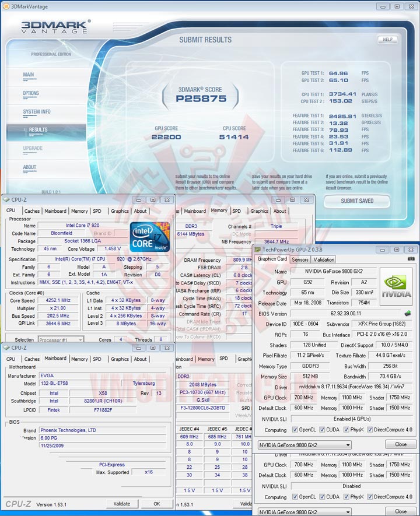Click the 3DMarkVantage title bar icon
This screenshot has height=516, width=420.
6,6
